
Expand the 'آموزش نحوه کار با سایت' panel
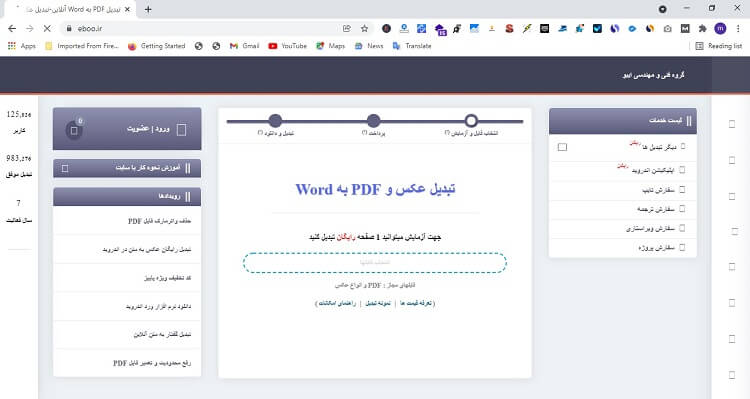[x=127, y=168]
